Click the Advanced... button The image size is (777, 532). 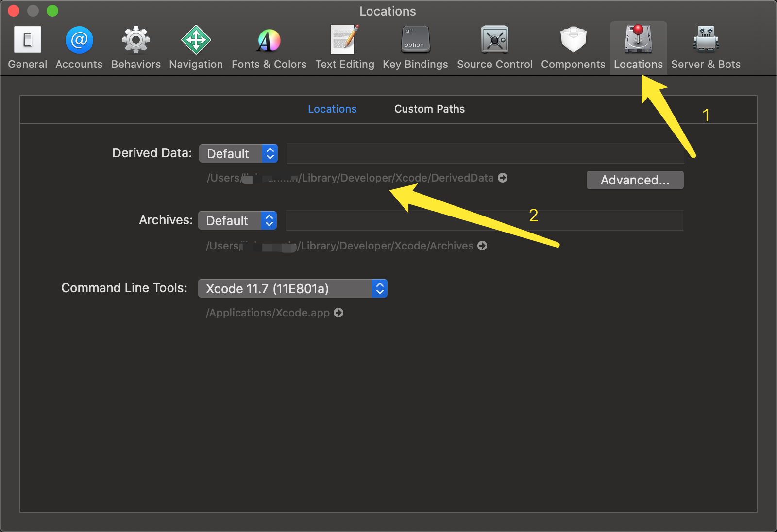coord(635,180)
